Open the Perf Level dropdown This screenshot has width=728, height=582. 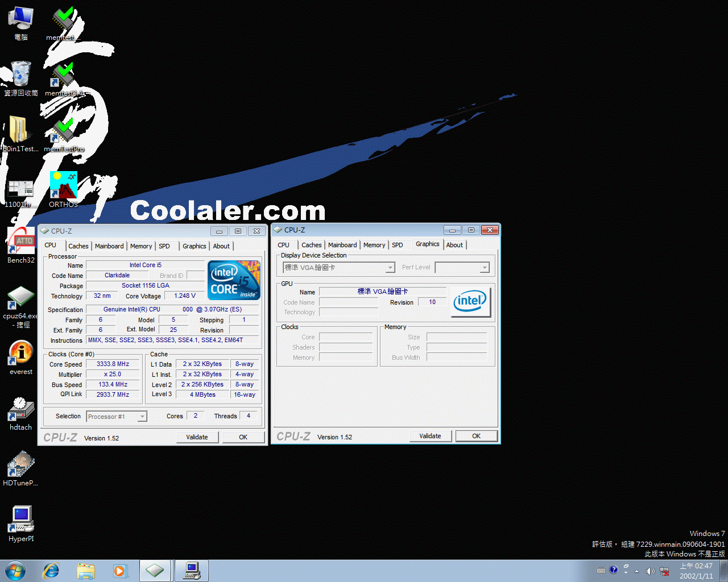point(462,267)
